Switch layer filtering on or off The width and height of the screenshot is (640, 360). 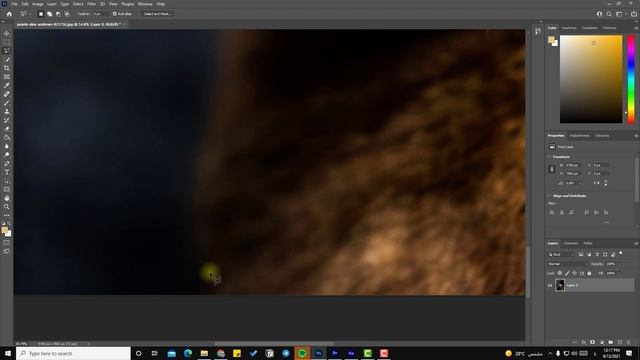(x=620, y=253)
